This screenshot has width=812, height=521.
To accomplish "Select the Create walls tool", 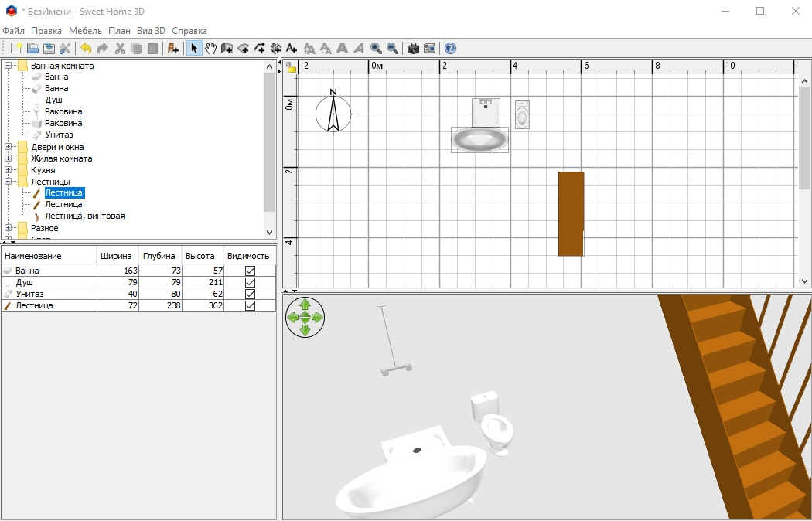I will pyautogui.click(x=227, y=49).
